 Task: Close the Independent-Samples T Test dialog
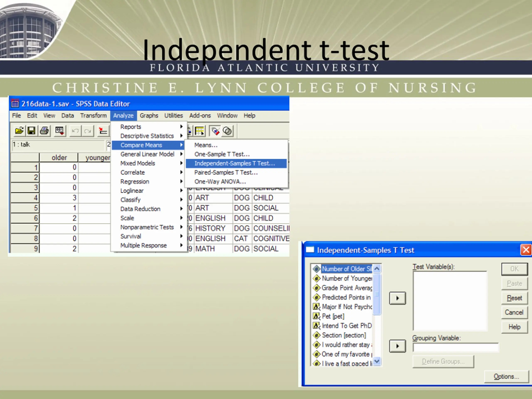click(x=526, y=250)
